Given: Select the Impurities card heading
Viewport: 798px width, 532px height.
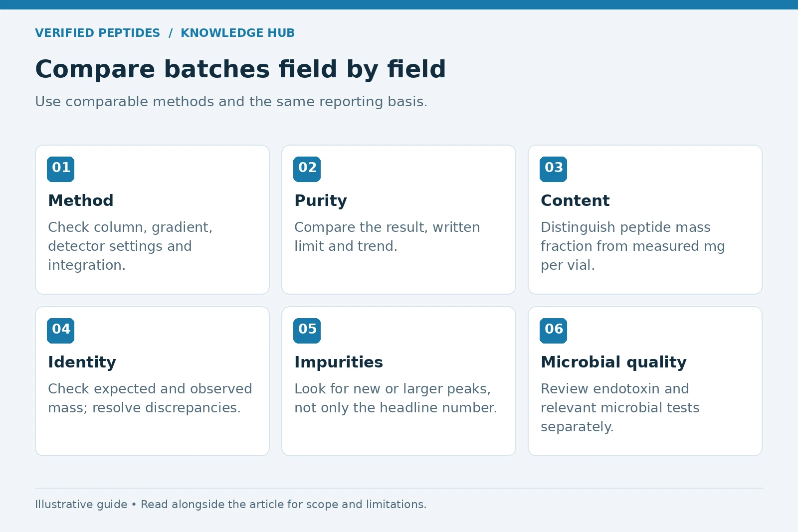Looking at the screenshot, I should (x=339, y=362).
